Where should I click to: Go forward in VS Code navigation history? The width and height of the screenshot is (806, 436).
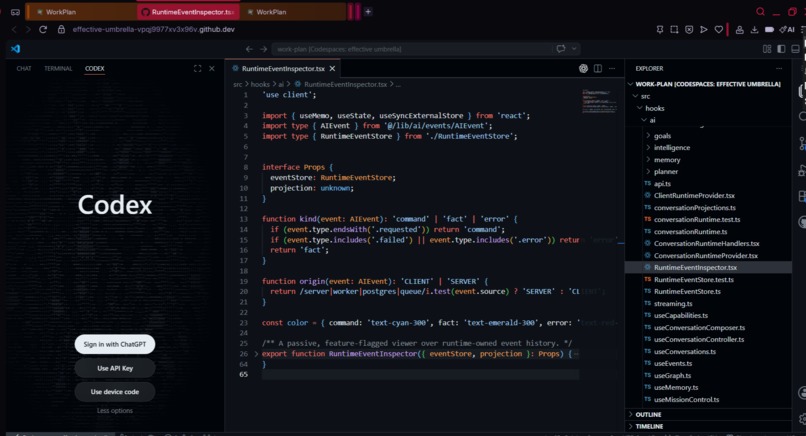click(263, 49)
